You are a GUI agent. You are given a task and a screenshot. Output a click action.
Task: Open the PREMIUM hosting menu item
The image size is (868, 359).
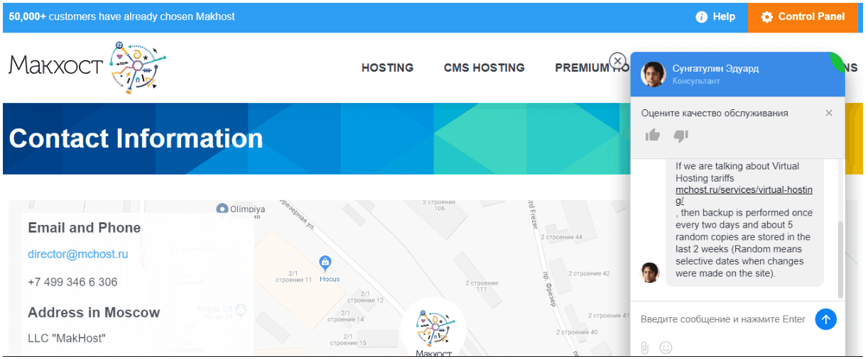(592, 68)
